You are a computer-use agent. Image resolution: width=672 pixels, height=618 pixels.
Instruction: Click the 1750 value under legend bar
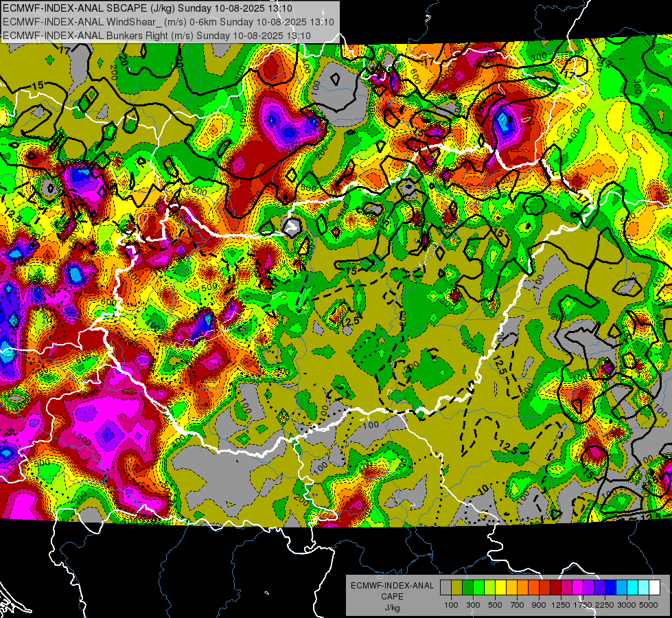pyautogui.click(x=583, y=605)
